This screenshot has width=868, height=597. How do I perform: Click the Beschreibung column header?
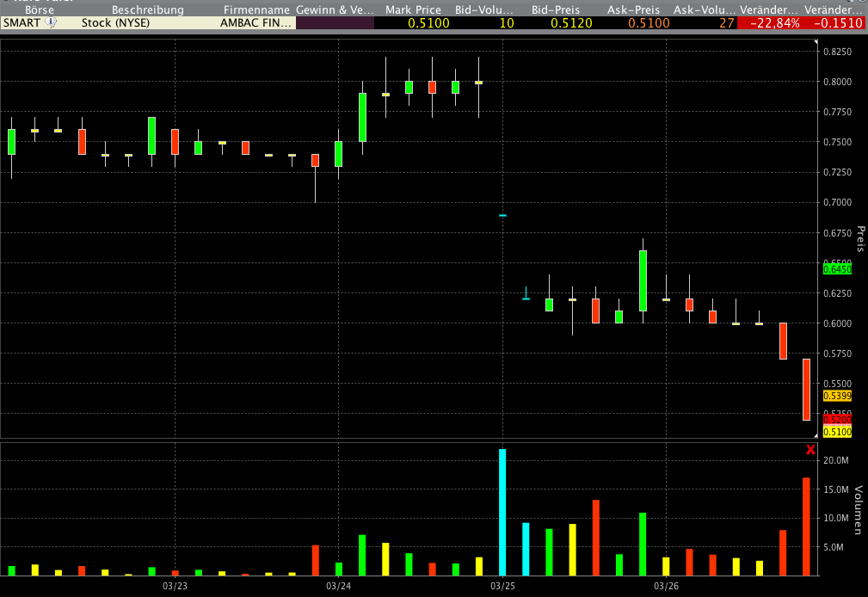(x=147, y=10)
